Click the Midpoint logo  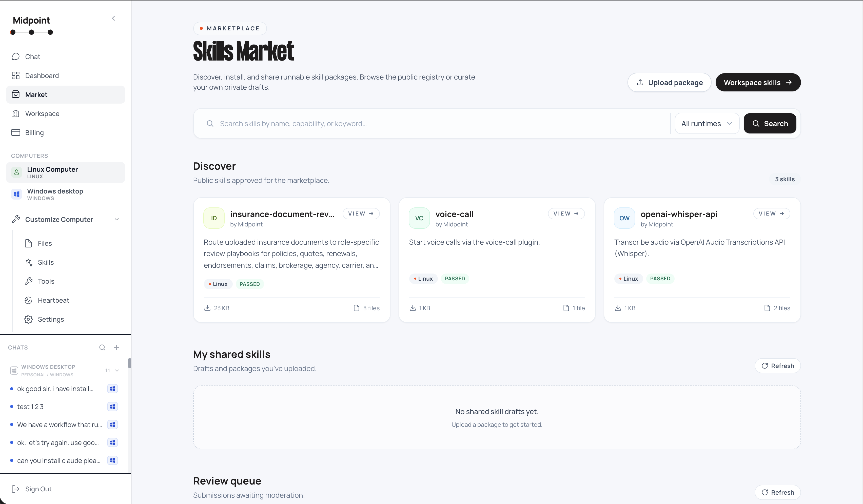[x=31, y=25]
